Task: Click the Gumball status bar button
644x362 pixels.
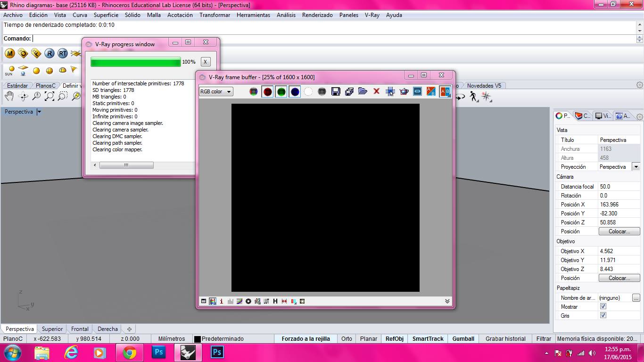Action: pos(463,339)
